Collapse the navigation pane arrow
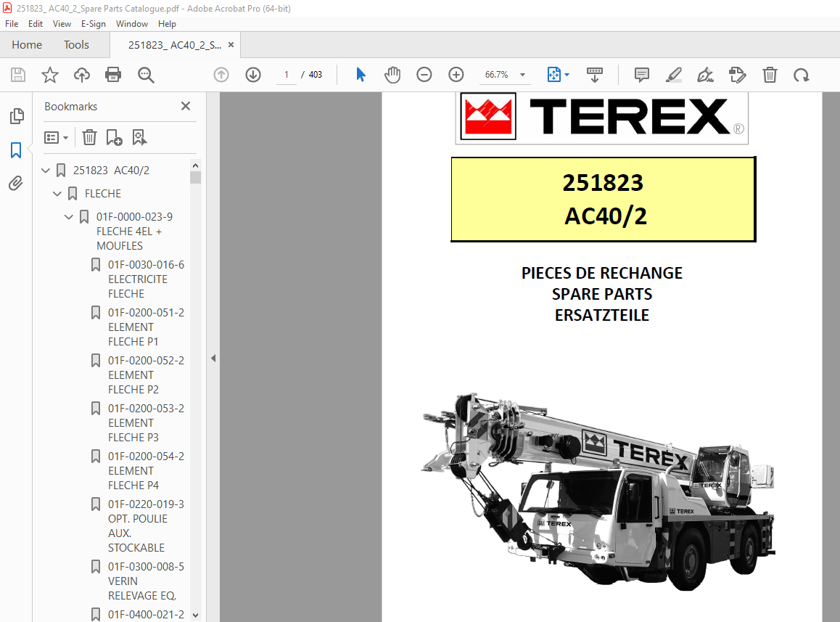The image size is (840, 622). coord(213,359)
